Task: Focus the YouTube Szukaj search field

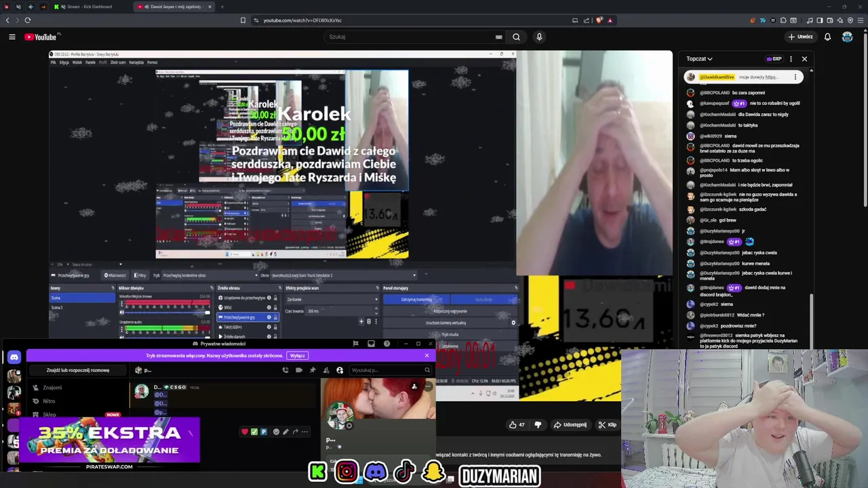Action: point(410,37)
